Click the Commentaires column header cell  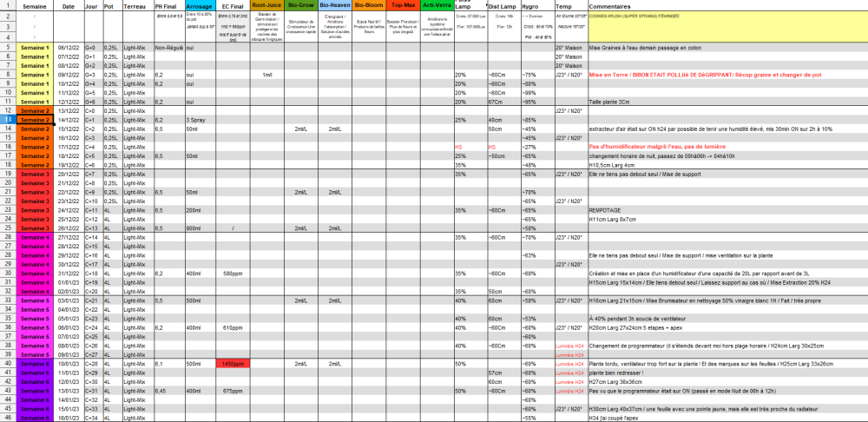[x=727, y=6]
